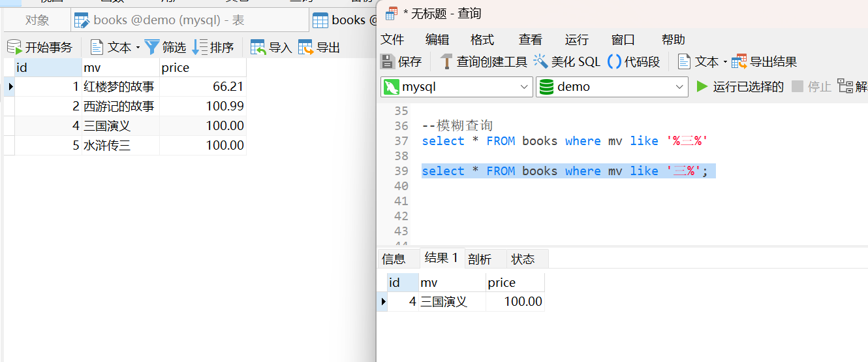
Task: Click the price cell 100.99
Action: click(x=203, y=106)
